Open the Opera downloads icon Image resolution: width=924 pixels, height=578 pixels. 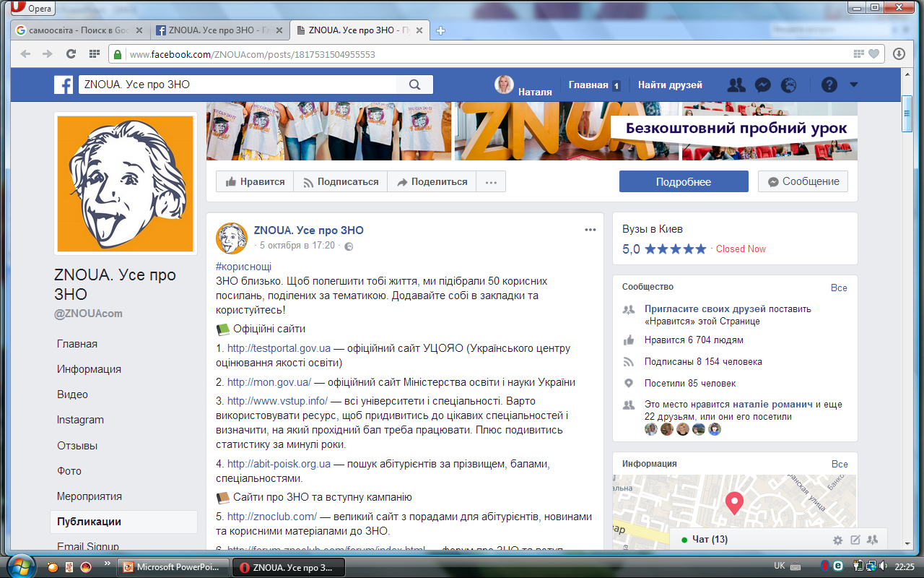pos(899,54)
